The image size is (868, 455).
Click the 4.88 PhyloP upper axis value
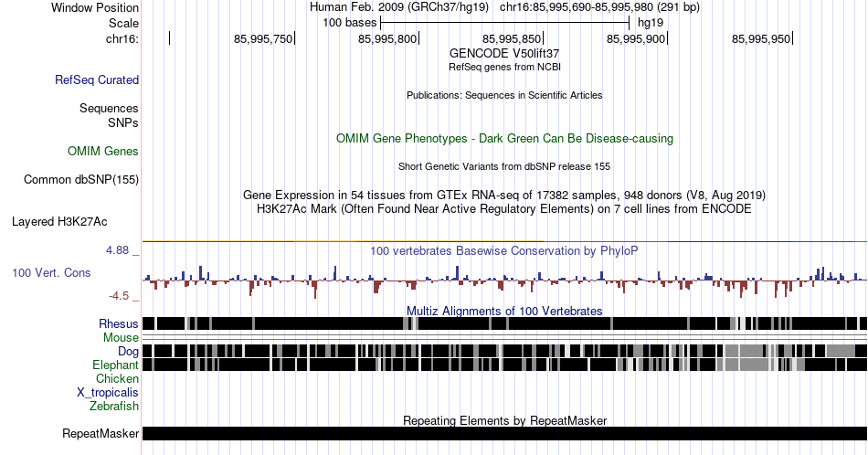click(x=118, y=250)
